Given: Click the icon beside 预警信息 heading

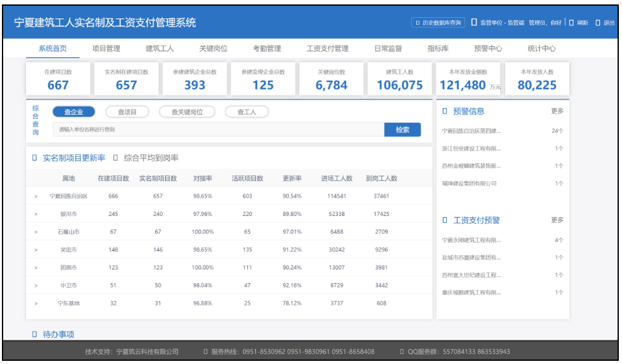Looking at the screenshot, I should pos(445,112).
